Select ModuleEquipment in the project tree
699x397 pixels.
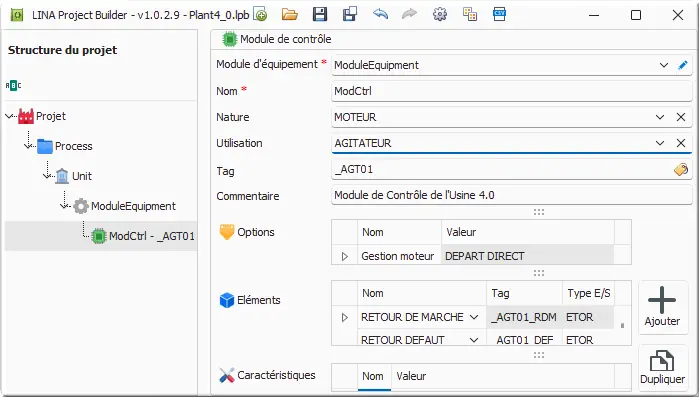pos(133,206)
